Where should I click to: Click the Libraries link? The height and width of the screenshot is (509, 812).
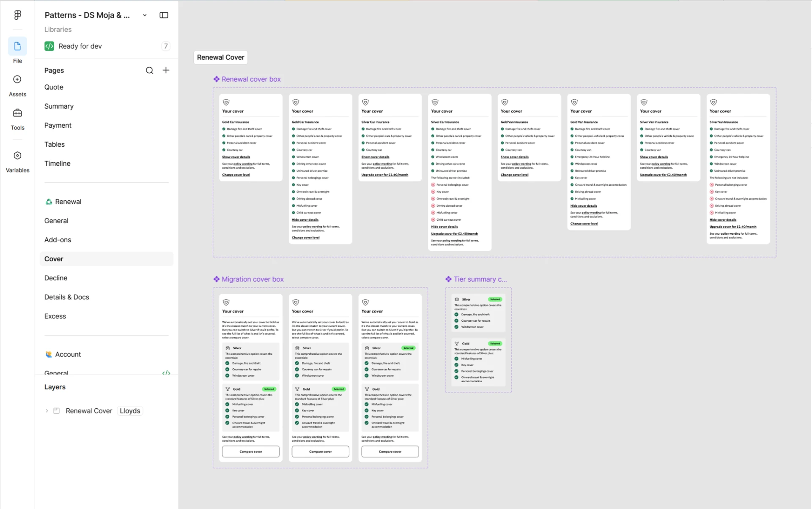[58, 30]
